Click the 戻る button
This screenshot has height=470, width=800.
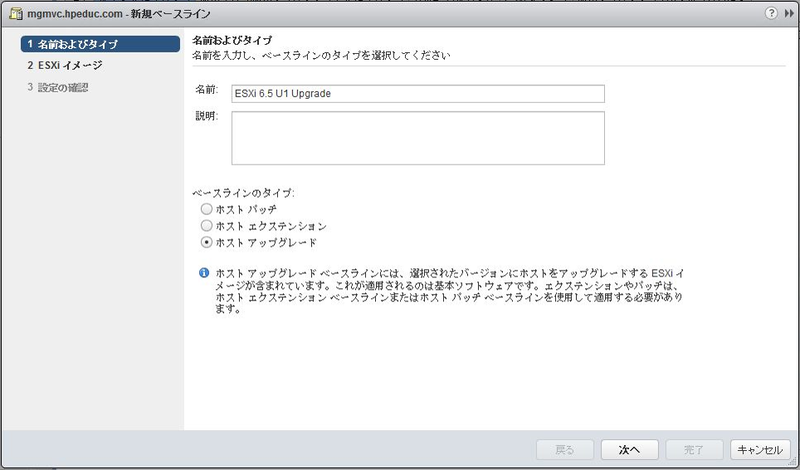[565, 450]
